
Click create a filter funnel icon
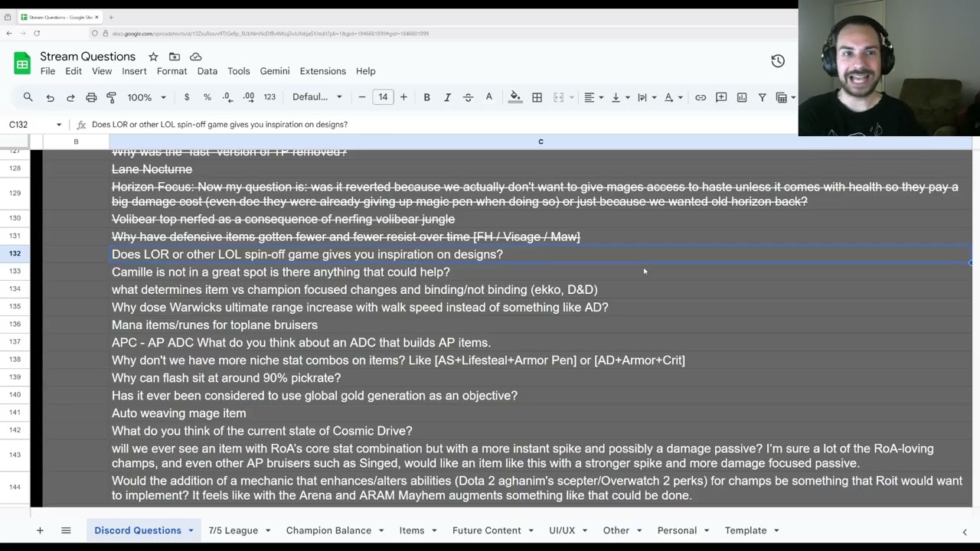tap(762, 97)
